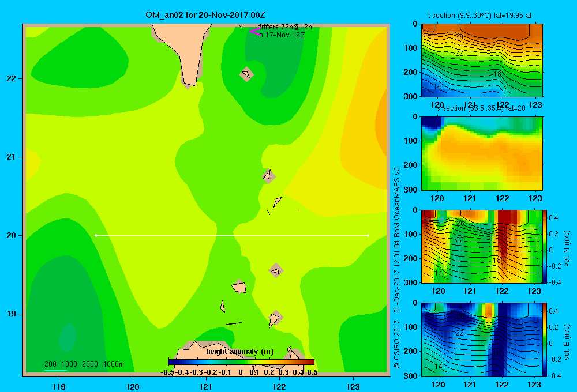The height and width of the screenshot is (392, 577).
Task: Click the white section line across the map
Action: pos(232,235)
